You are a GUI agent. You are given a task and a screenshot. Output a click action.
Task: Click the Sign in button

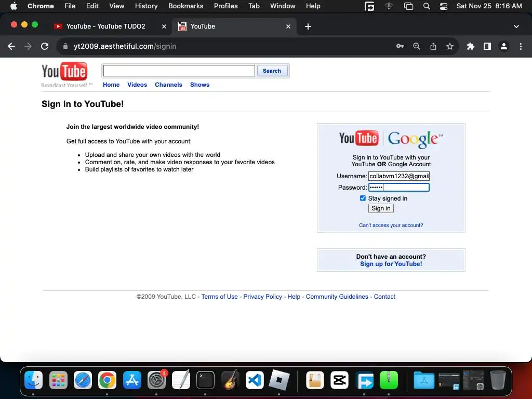point(381,208)
